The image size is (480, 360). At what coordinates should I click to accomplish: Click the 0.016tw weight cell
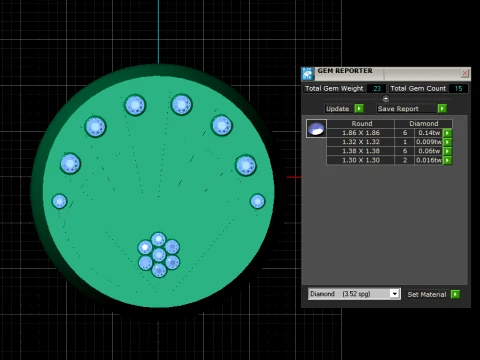pyautogui.click(x=429, y=160)
